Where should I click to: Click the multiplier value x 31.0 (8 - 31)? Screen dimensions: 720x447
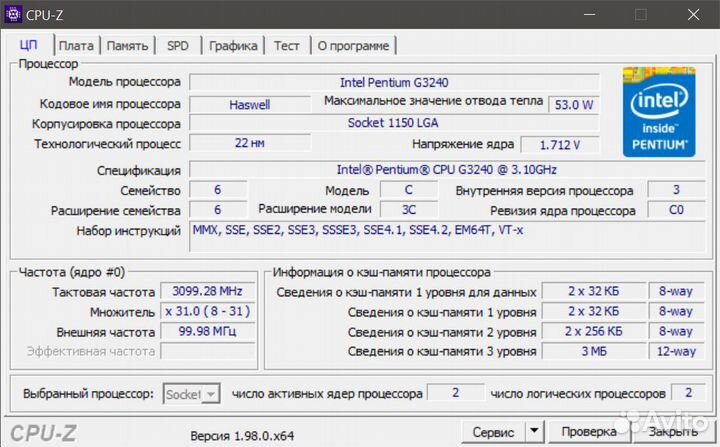click(208, 311)
